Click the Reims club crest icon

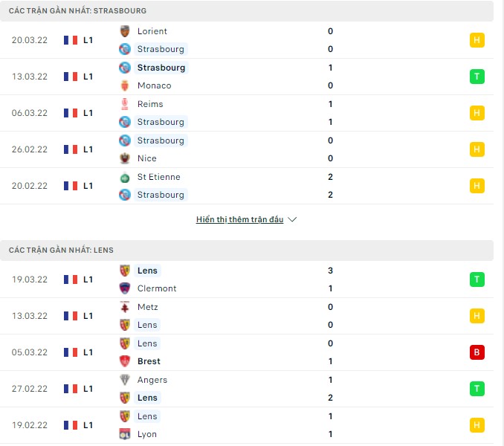[x=125, y=104]
